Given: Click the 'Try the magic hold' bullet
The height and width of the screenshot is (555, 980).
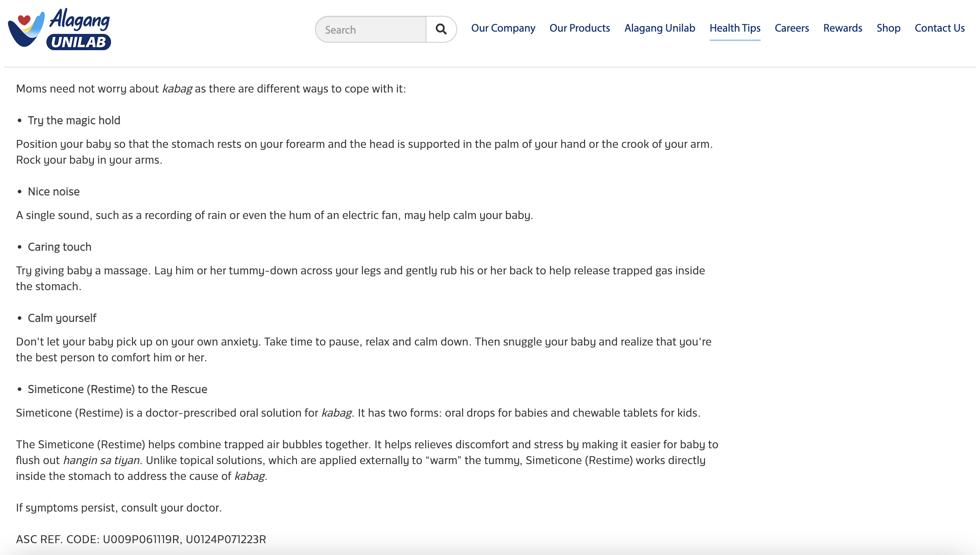Looking at the screenshot, I should pos(74,120).
